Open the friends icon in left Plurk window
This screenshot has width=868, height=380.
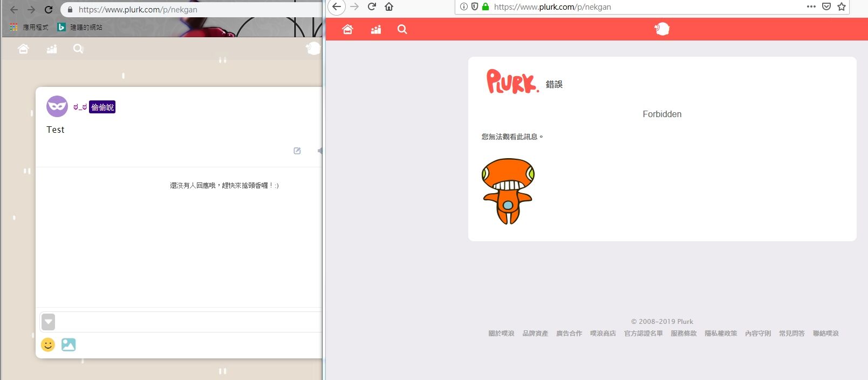[x=52, y=49]
